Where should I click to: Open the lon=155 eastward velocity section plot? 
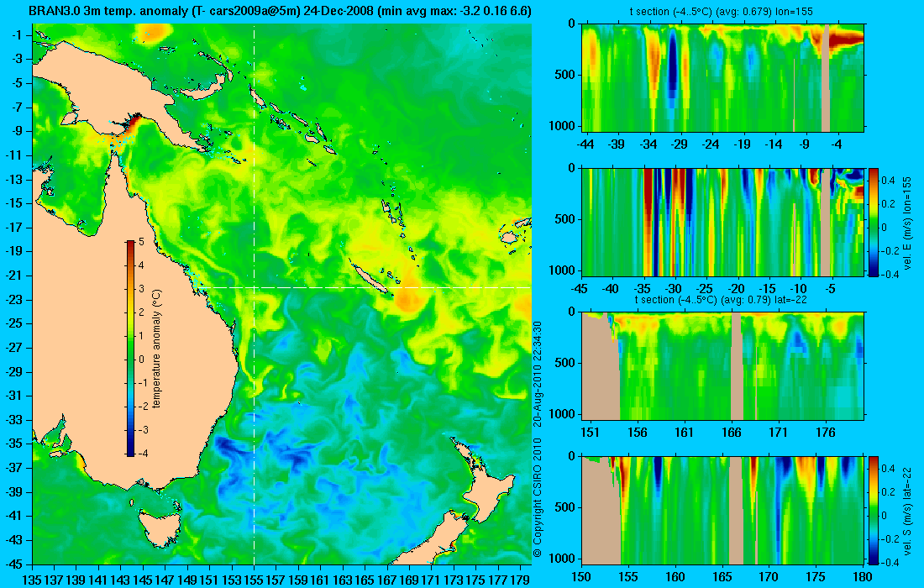(x=723, y=222)
